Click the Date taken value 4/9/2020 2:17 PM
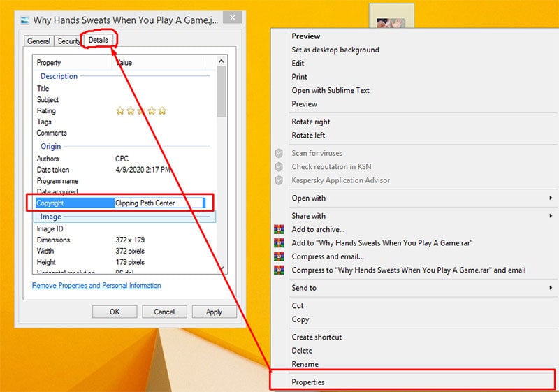 (143, 170)
